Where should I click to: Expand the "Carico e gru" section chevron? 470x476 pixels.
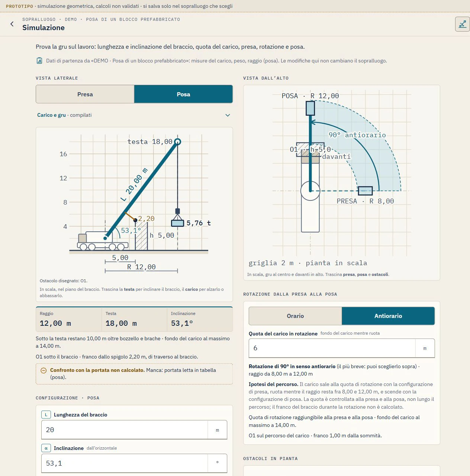click(x=228, y=115)
